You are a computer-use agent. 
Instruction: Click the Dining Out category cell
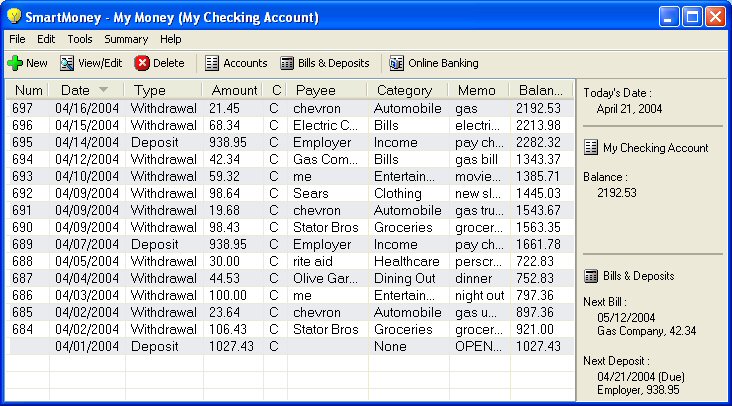click(405, 278)
